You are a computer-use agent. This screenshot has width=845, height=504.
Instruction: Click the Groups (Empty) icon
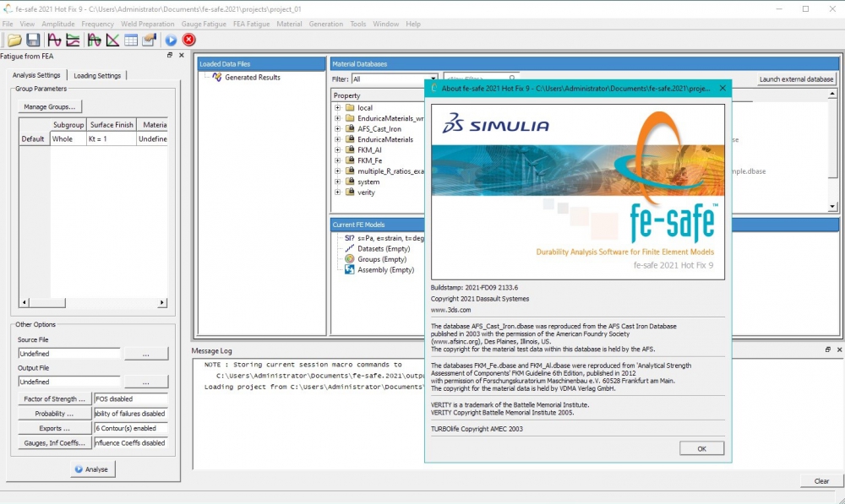click(x=350, y=259)
